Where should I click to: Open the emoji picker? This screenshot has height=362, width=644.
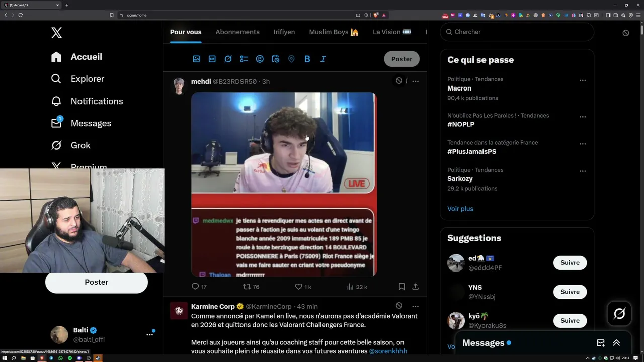[x=260, y=59]
